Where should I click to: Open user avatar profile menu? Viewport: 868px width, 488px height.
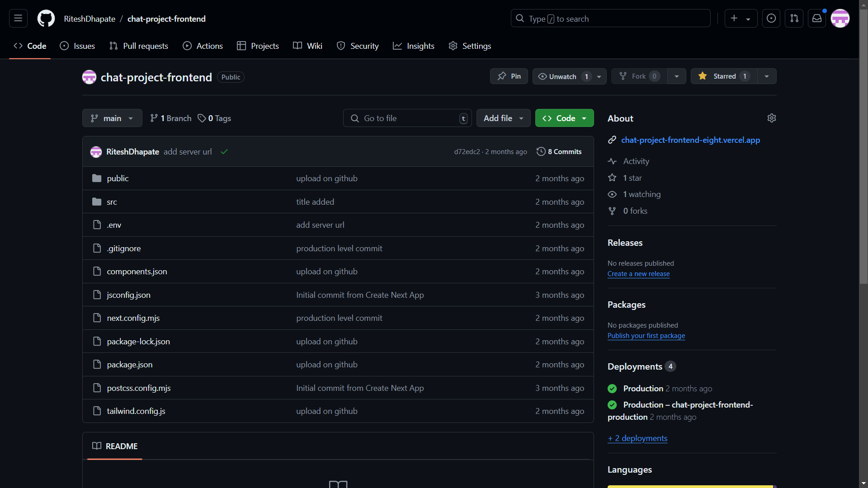pos(840,19)
